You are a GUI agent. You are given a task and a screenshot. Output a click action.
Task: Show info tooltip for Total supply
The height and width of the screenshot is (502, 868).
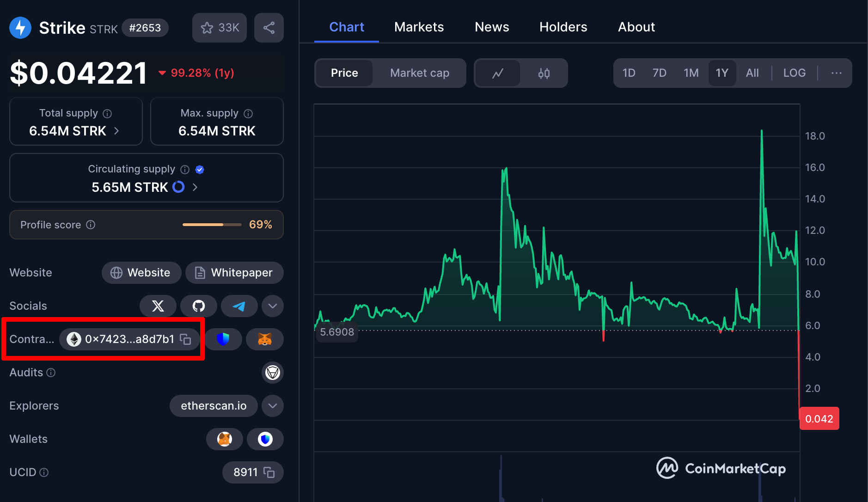click(107, 114)
